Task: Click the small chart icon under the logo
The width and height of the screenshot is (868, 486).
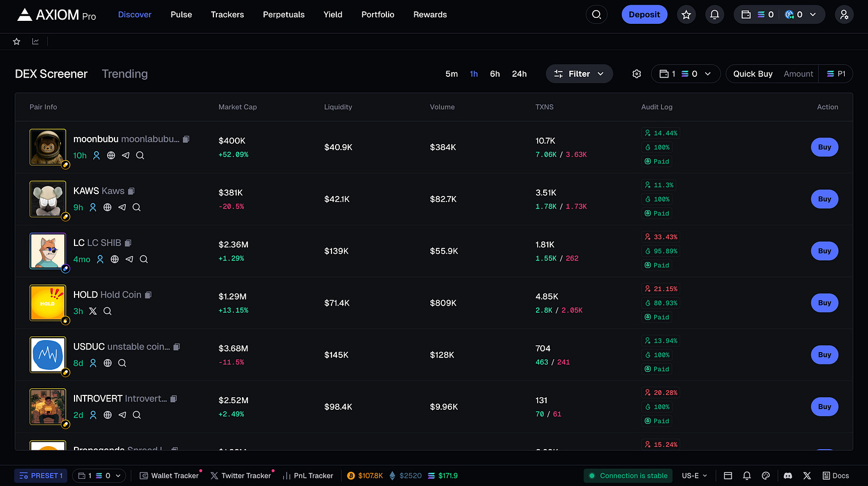Action: [36, 41]
